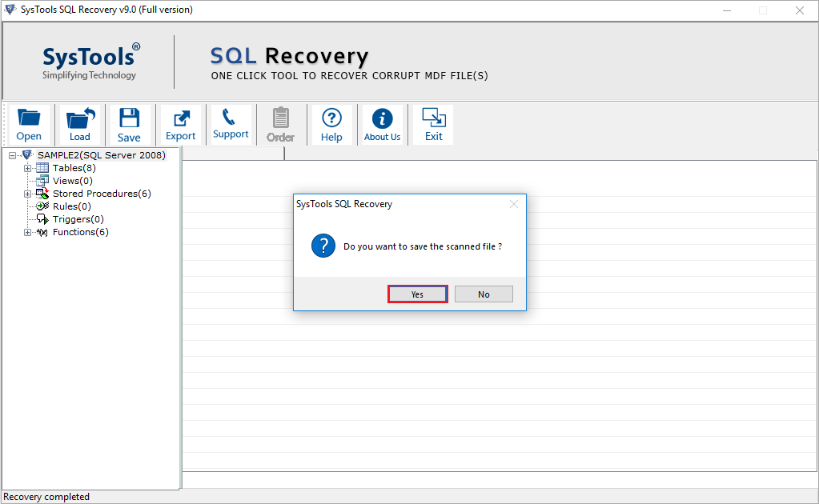The height and width of the screenshot is (504, 819).
Task: Select Triggers(0) in the tree
Action: pyautogui.click(x=78, y=219)
